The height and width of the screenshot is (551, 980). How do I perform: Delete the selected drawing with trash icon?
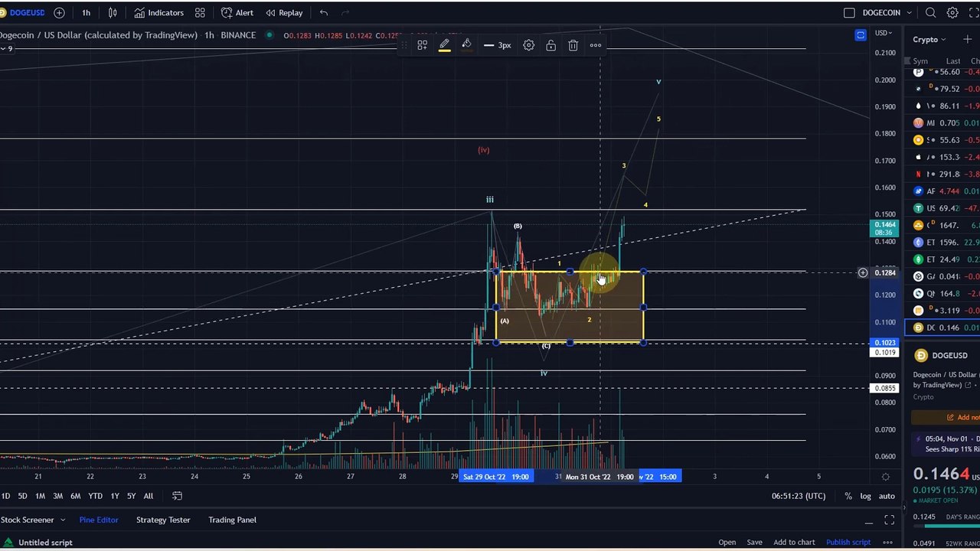(x=573, y=45)
